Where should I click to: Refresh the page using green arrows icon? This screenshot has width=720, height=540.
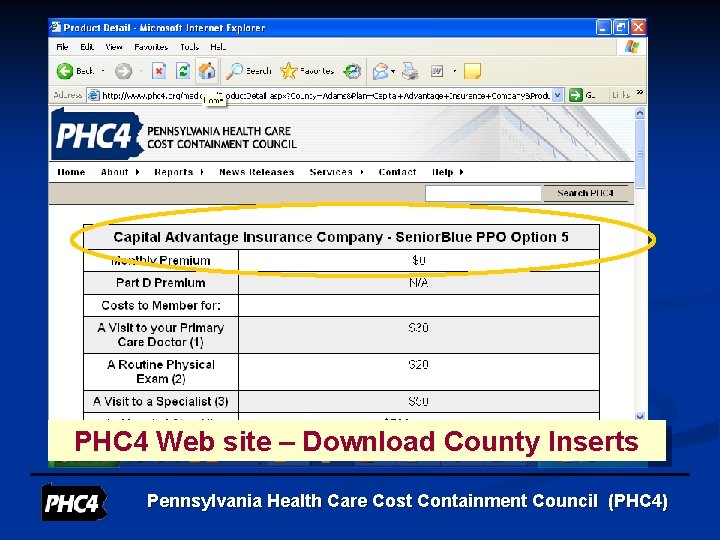coord(183,71)
